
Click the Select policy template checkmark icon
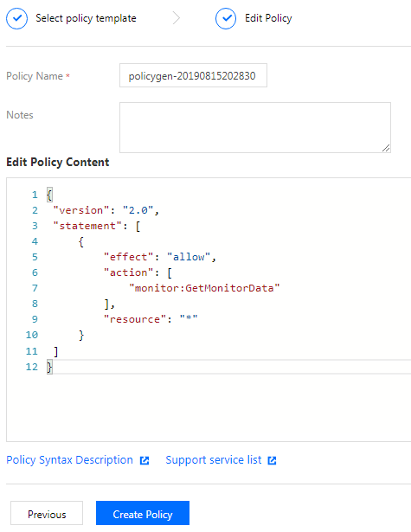(x=16, y=18)
